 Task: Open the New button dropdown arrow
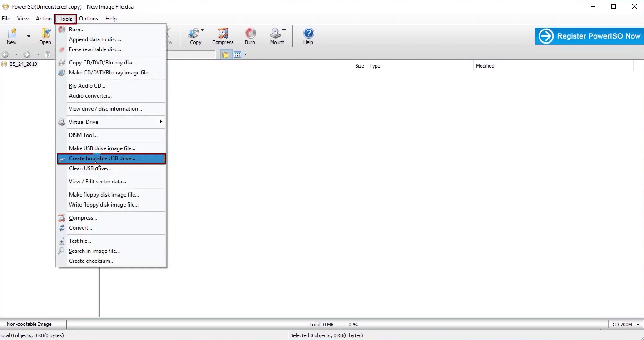pos(29,36)
